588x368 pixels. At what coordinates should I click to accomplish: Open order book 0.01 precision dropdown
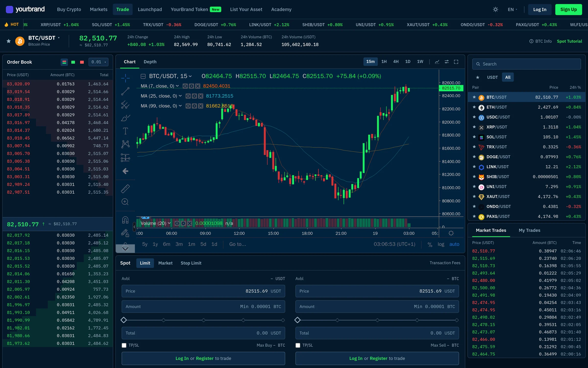pos(98,62)
